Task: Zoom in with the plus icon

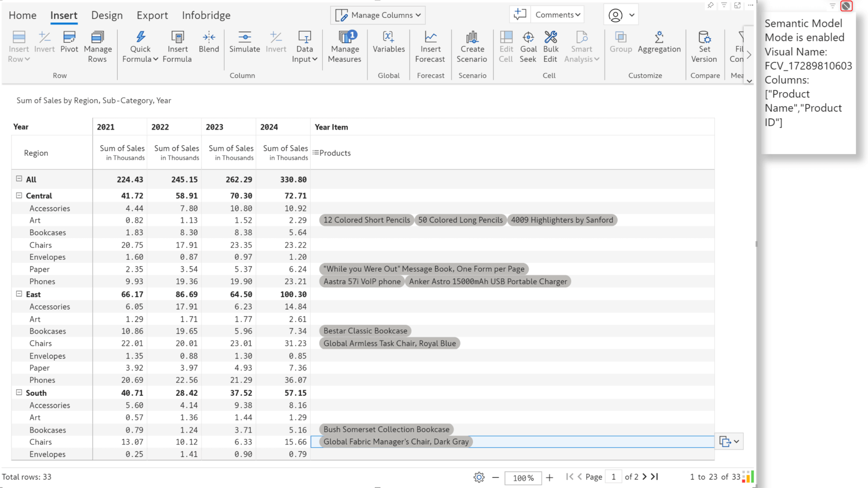Action: tap(550, 477)
